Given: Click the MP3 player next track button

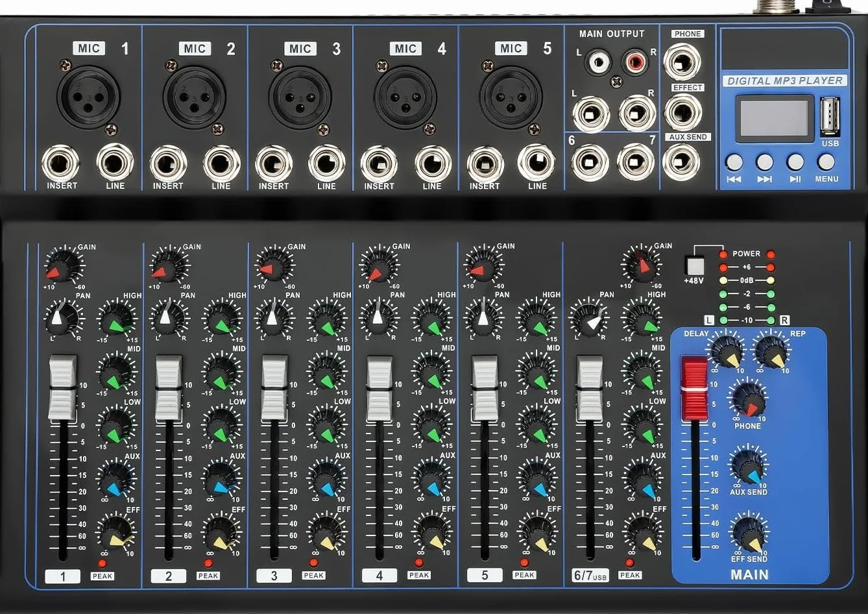Looking at the screenshot, I should 765,162.
